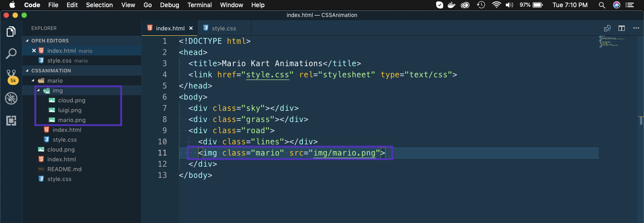The width and height of the screenshot is (644, 223).
Task: Open the Explorer view in activity bar
Action: point(11,32)
